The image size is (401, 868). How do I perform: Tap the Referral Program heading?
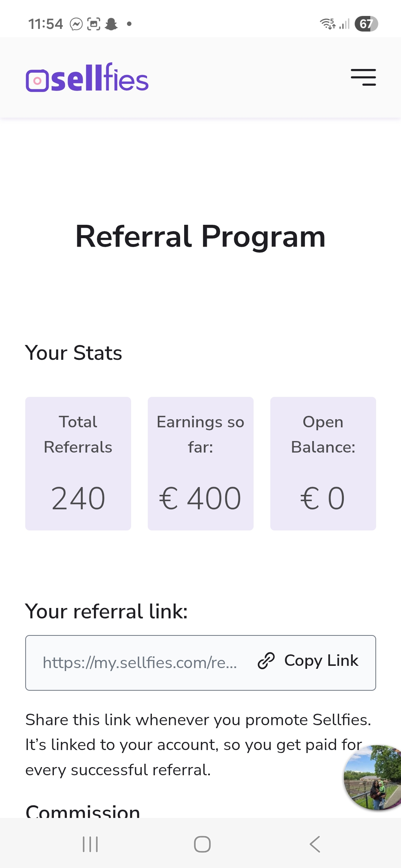pos(200,236)
